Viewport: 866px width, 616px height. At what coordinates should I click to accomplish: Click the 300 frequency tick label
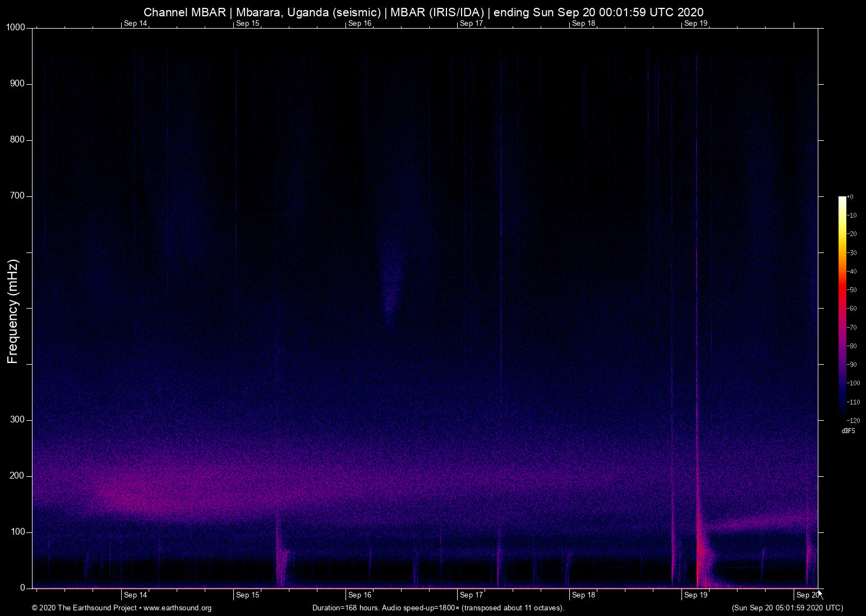pos(17,420)
